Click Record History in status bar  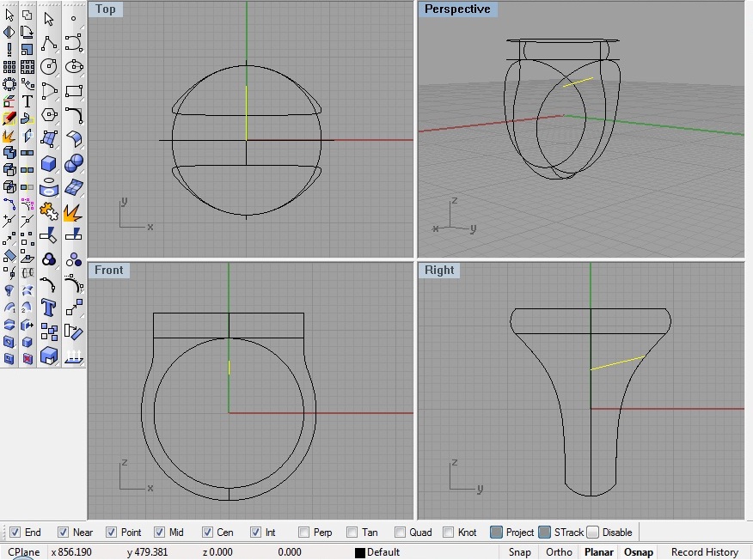click(x=705, y=552)
